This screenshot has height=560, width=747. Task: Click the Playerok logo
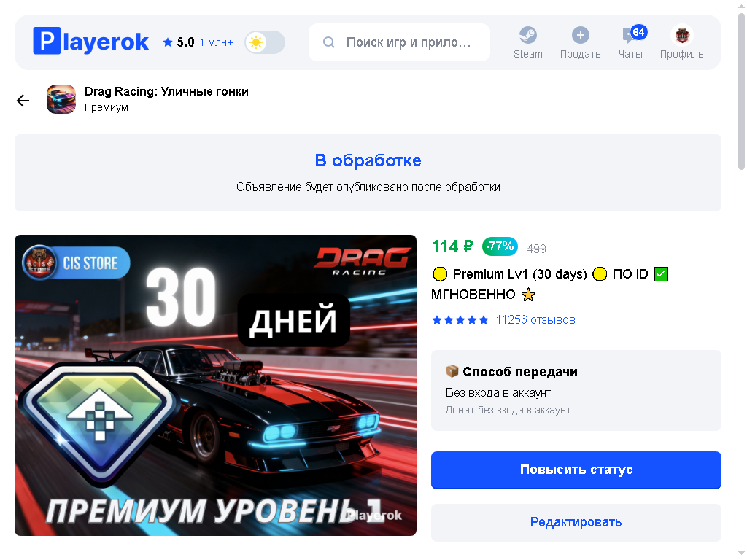tap(90, 42)
